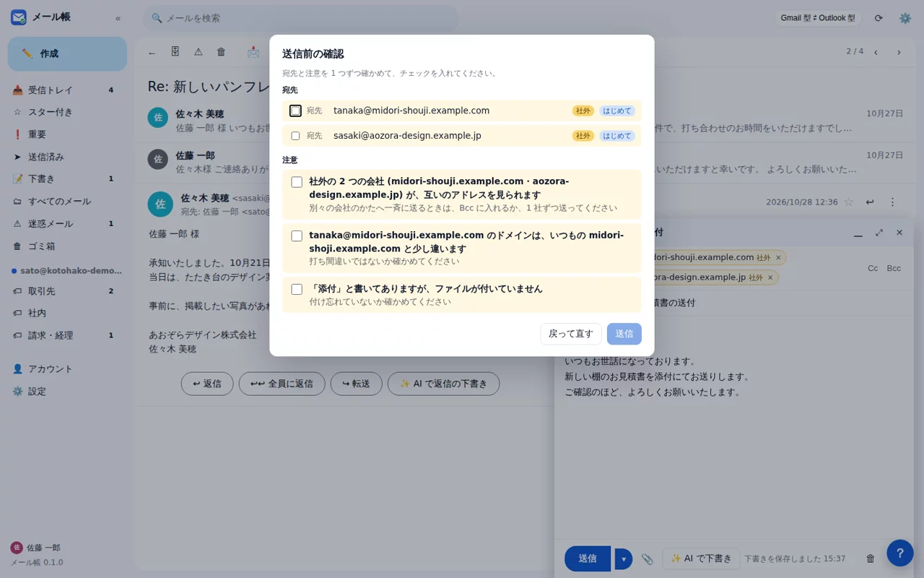Discard the draft with compose trash icon
924x578 pixels.
click(x=871, y=558)
